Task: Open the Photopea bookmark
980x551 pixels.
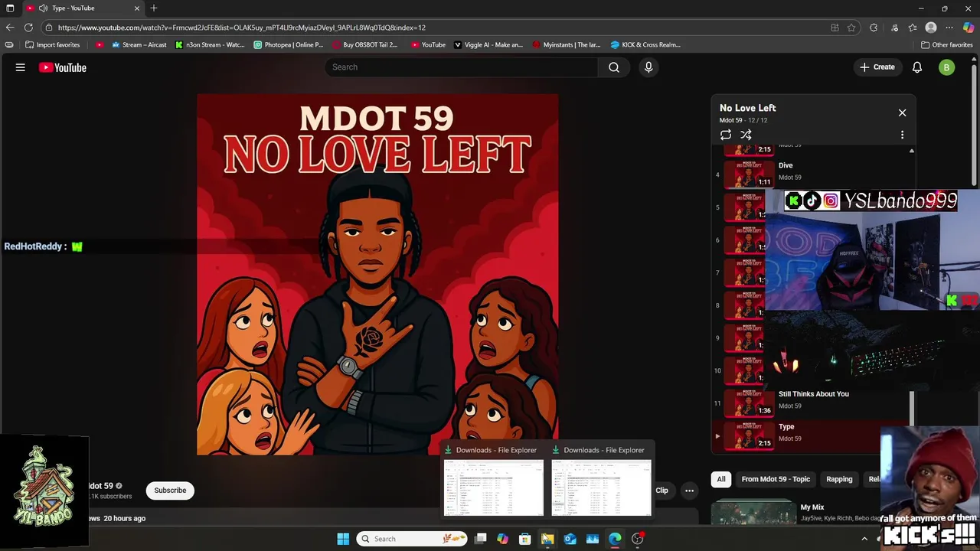Action: [x=289, y=44]
